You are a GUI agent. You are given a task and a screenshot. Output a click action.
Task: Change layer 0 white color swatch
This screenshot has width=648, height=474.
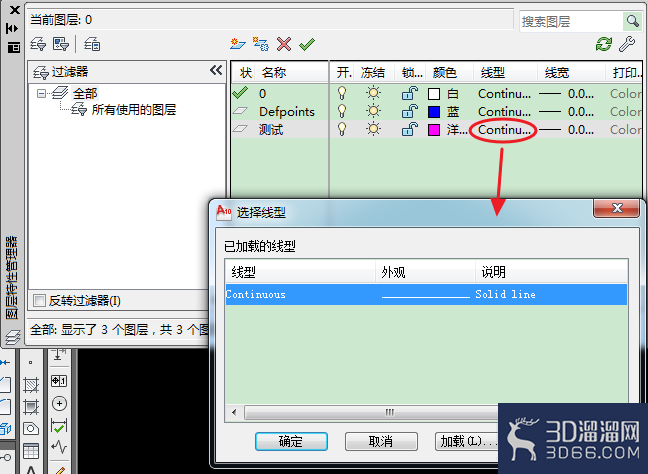tap(434, 94)
